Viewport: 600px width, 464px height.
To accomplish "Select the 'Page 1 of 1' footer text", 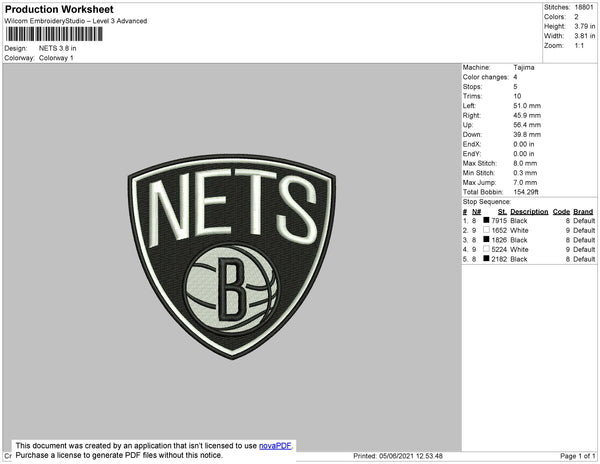I will (x=577, y=456).
